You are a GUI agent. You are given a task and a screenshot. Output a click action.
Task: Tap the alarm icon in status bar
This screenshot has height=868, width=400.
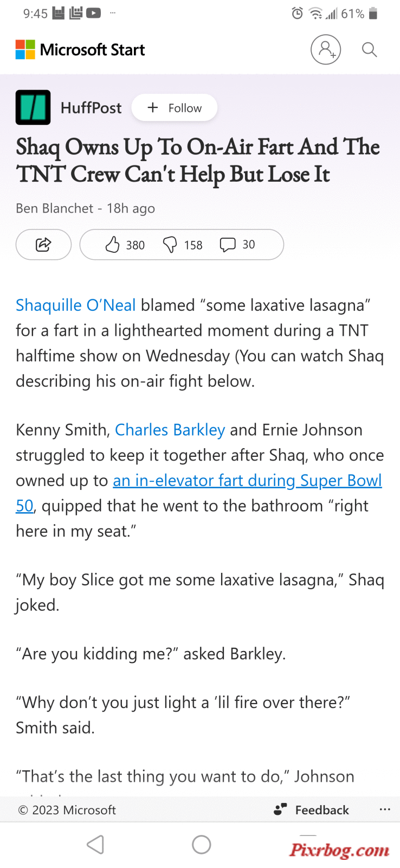click(x=297, y=13)
